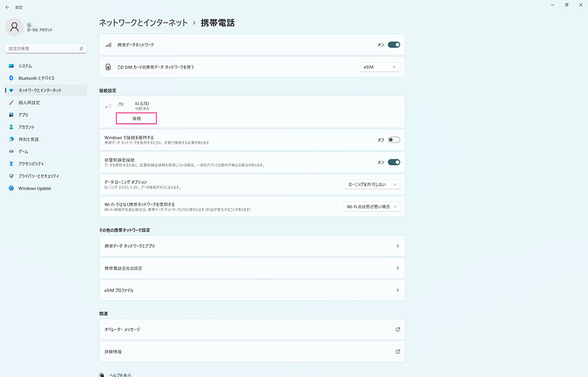Disable 従量制課金接続 toggle

coord(394,162)
